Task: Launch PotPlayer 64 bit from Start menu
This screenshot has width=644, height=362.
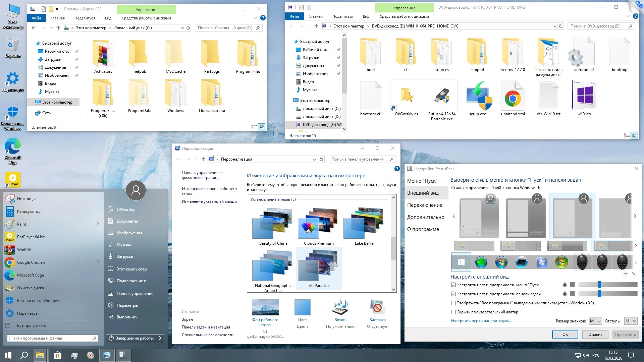Action: 31,237
